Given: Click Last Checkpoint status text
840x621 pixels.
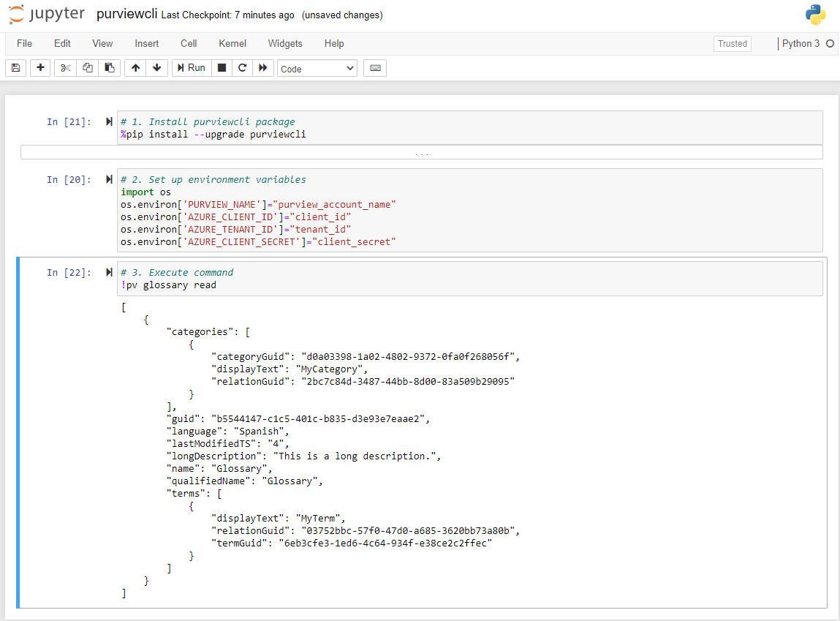Looking at the screenshot, I should click(x=227, y=15).
